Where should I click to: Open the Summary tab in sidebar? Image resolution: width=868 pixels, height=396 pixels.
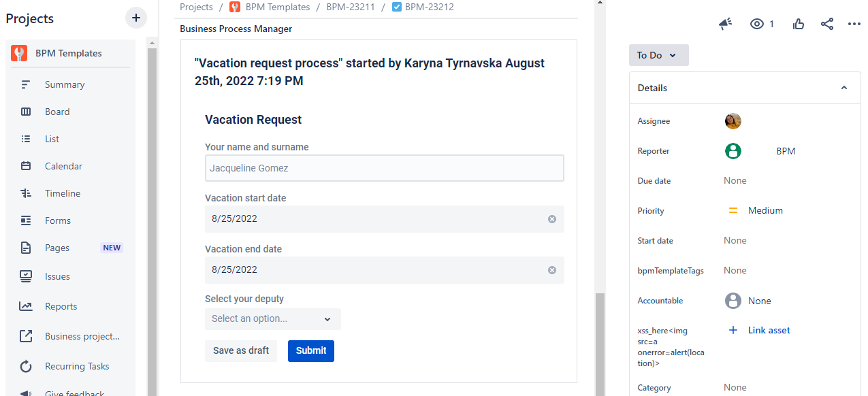[x=65, y=84]
